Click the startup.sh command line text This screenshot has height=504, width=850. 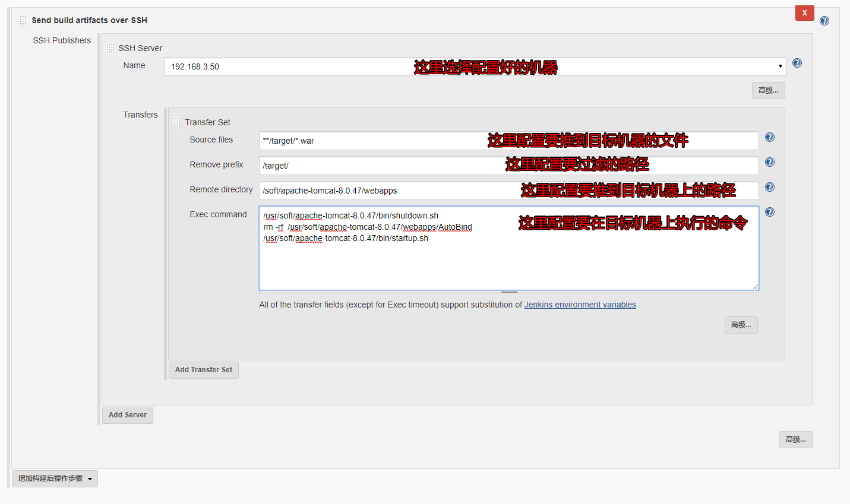[x=346, y=238]
